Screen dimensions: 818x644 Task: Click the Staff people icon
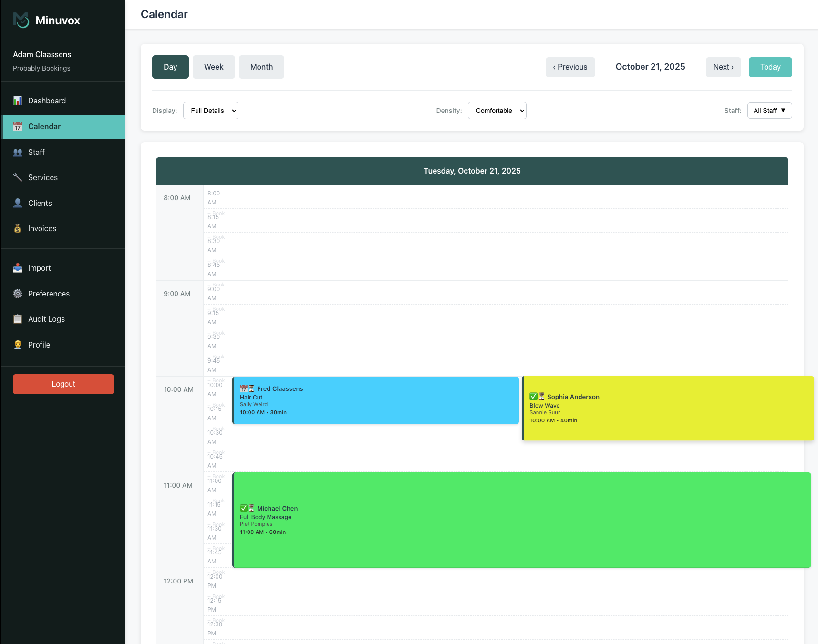[x=18, y=152]
